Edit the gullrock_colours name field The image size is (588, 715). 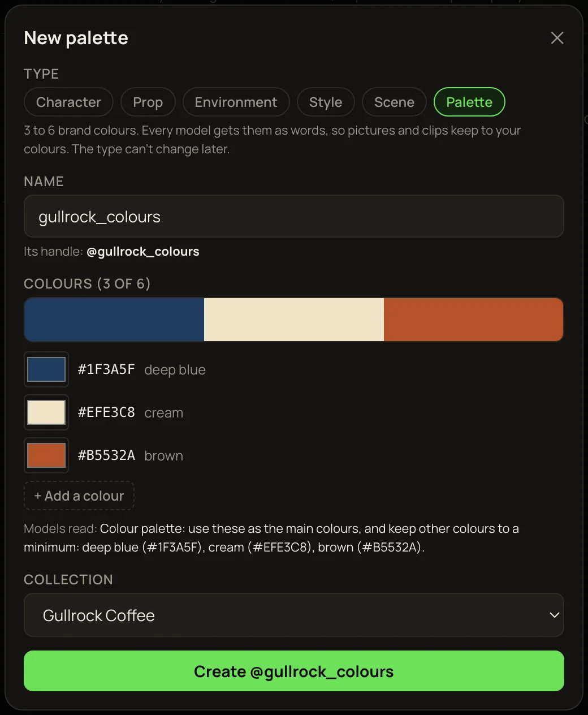[x=294, y=216]
